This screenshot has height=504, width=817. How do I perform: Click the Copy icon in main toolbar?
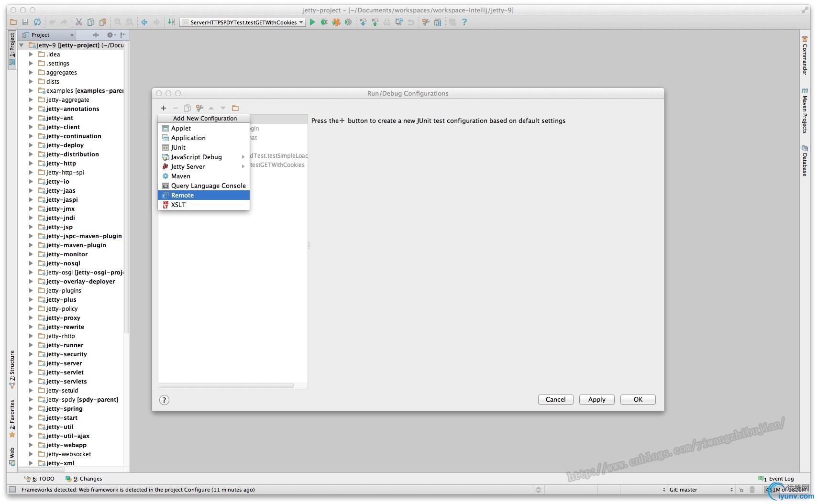[90, 22]
